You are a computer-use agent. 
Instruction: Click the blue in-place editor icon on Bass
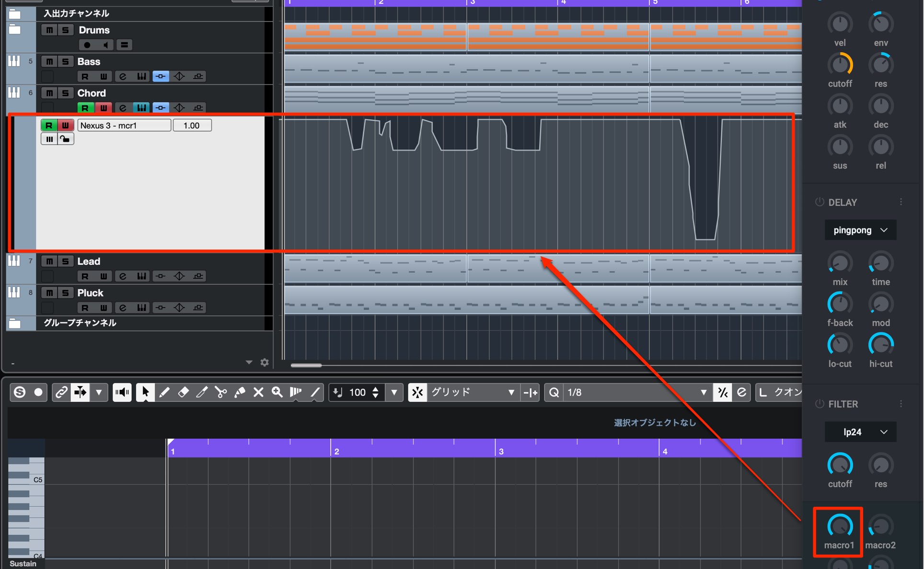point(161,76)
